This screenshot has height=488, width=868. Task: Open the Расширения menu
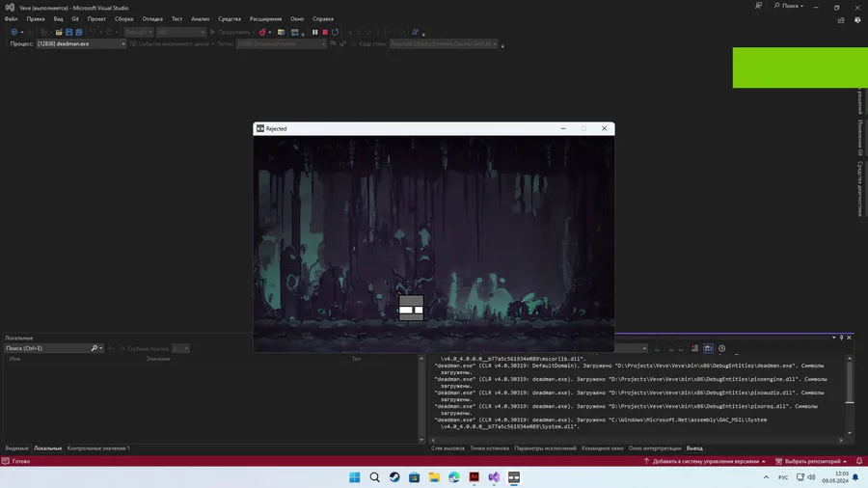pyautogui.click(x=266, y=19)
